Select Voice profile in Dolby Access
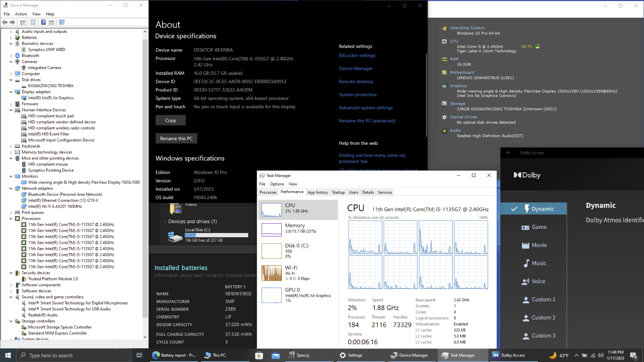Screen dimensions: 644x362 pos(534,281)
